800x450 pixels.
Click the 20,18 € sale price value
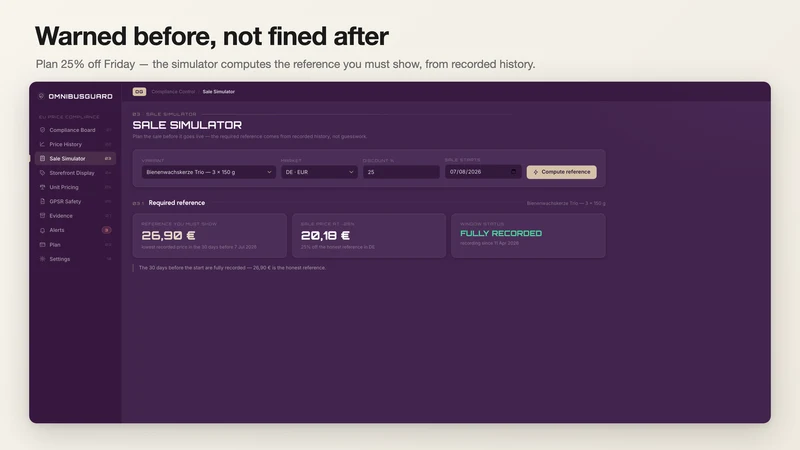coord(325,235)
